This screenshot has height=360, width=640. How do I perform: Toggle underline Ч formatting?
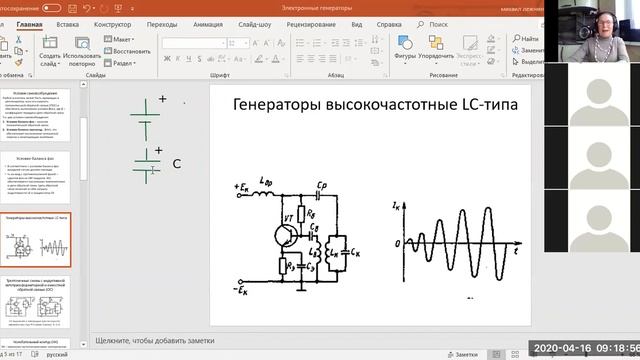click(x=189, y=59)
